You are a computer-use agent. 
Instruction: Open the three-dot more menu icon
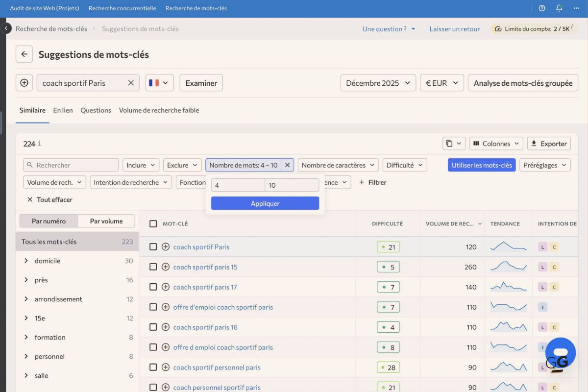tap(576, 8)
